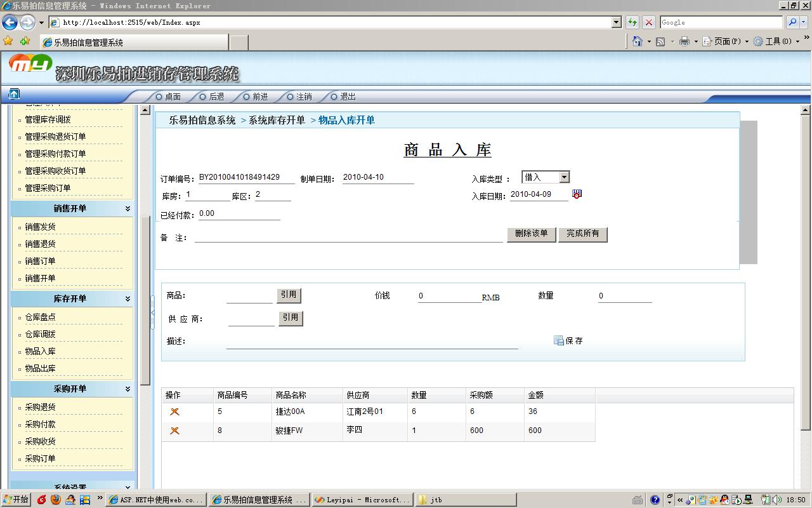Click the Refresh icon beside the address bar
The width and height of the screenshot is (812, 508).
click(631, 22)
